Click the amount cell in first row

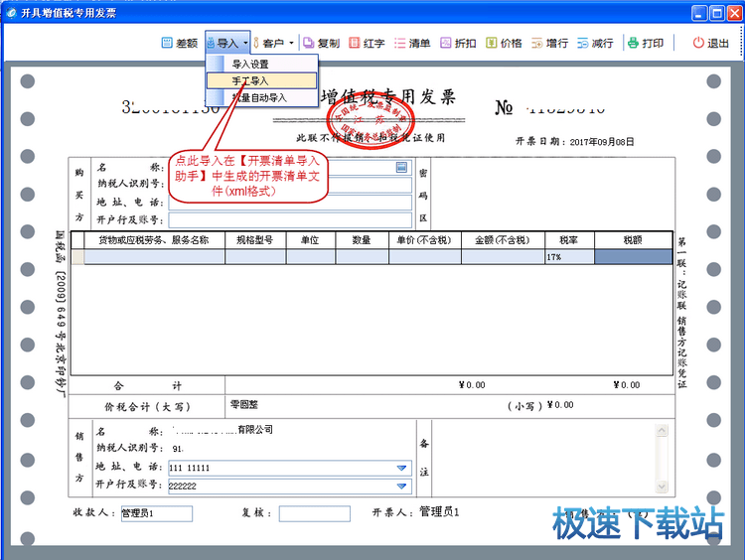504,257
